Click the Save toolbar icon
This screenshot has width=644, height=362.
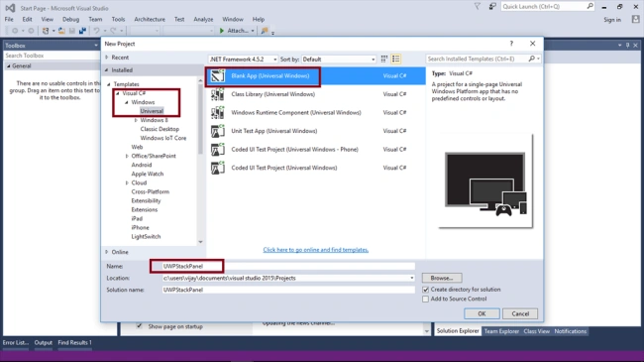click(72, 31)
